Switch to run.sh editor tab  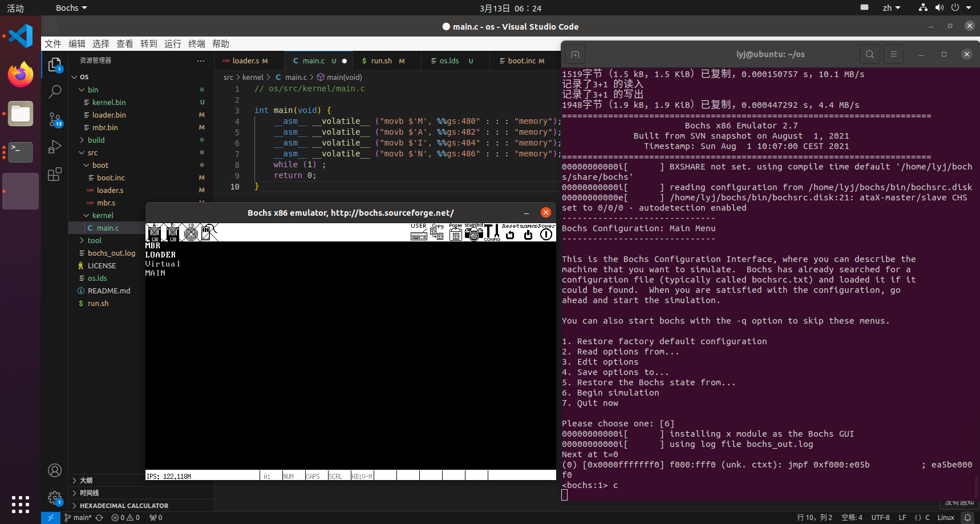pos(386,61)
